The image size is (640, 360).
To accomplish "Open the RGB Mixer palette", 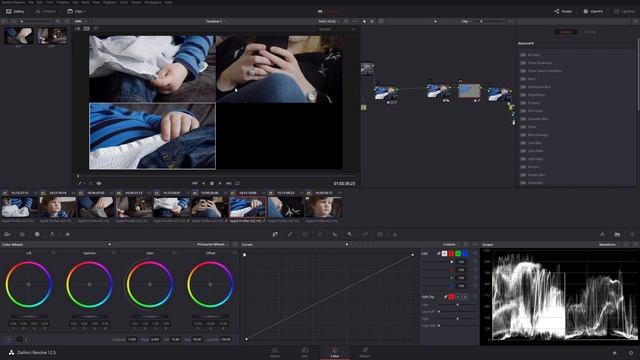I will tap(52, 234).
